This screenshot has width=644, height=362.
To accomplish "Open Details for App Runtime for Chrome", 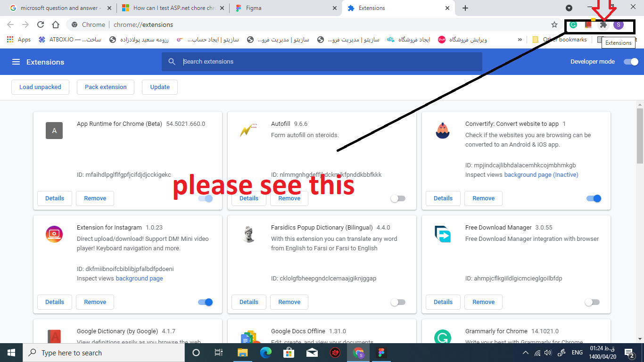I will [x=55, y=198].
